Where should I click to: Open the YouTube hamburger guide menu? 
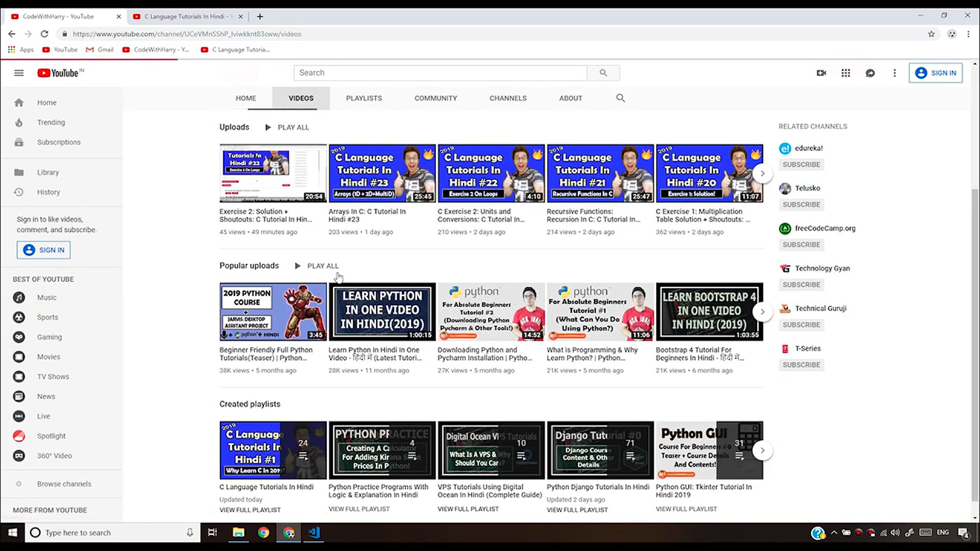pos(19,73)
